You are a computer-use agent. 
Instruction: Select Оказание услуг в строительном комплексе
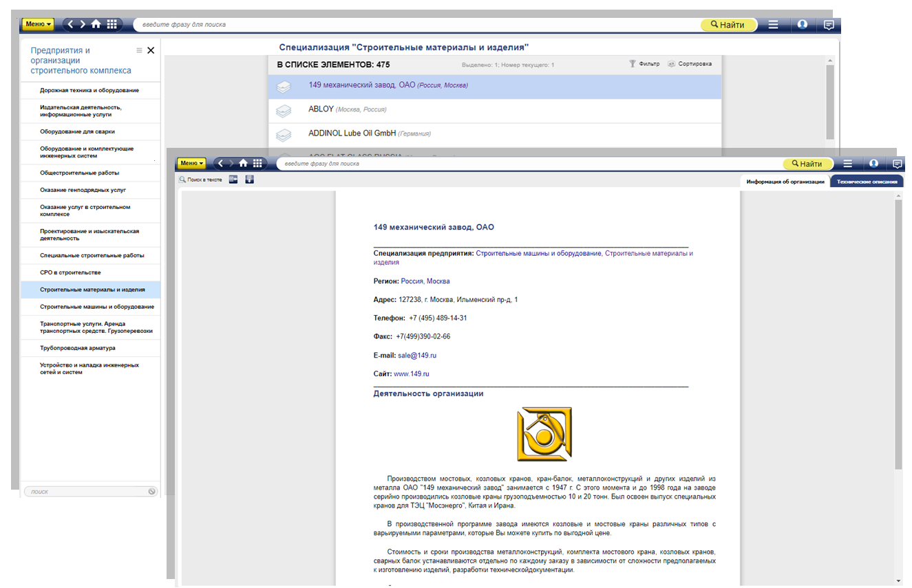90,210
